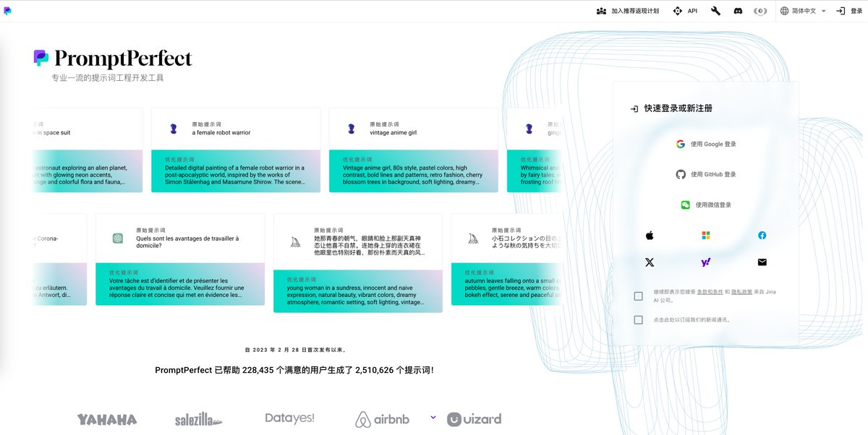Click the user statistics line mentioning 228,435 users
This screenshot has height=435, width=868.
point(294,370)
